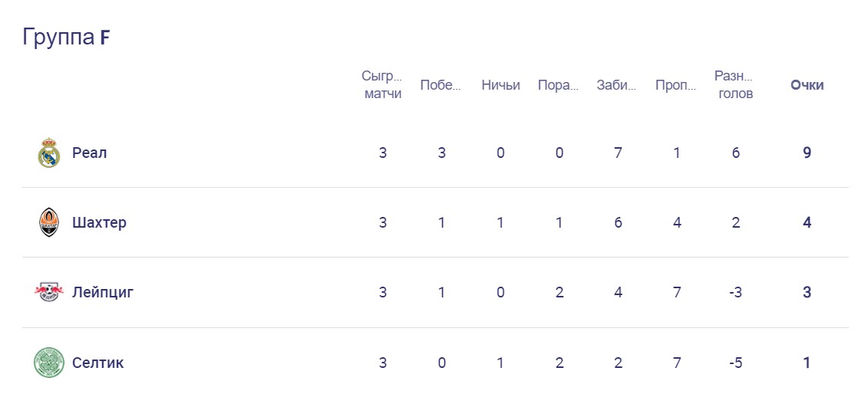This screenshot has height=417, width=868.
Task: Click the Разн... голов column header
Action: click(x=734, y=85)
